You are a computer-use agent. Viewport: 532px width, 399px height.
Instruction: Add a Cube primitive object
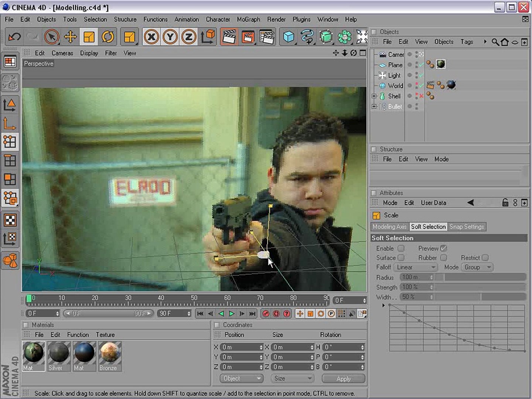tap(289, 37)
